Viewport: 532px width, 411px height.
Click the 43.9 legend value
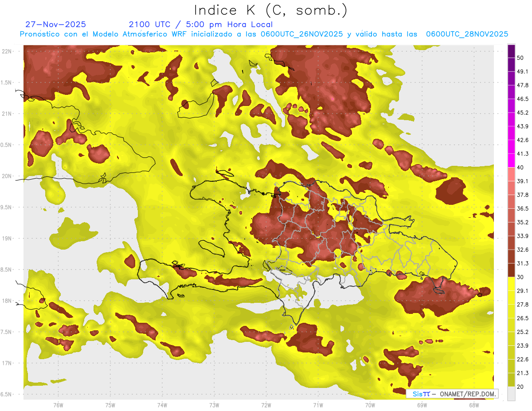coord(523,126)
